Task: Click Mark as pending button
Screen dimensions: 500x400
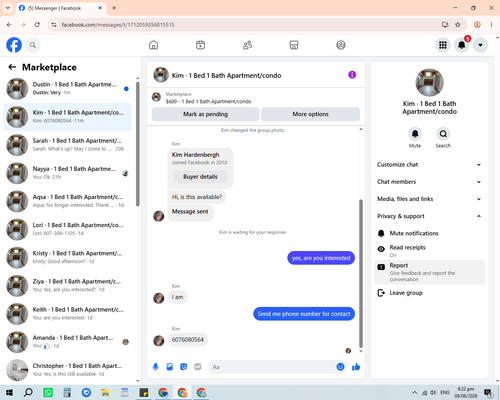Action: pyautogui.click(x=205, y=114)
